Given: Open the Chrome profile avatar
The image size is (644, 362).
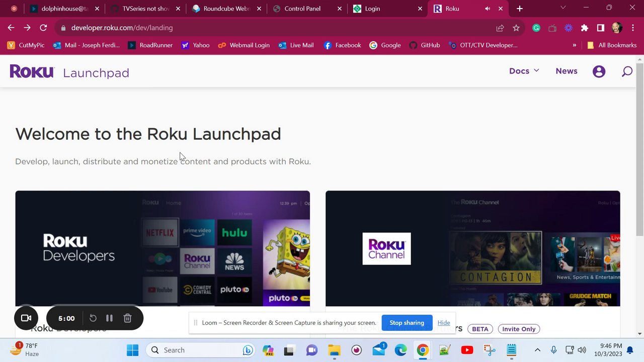Looking at the screenshot, I should [617, 28].
